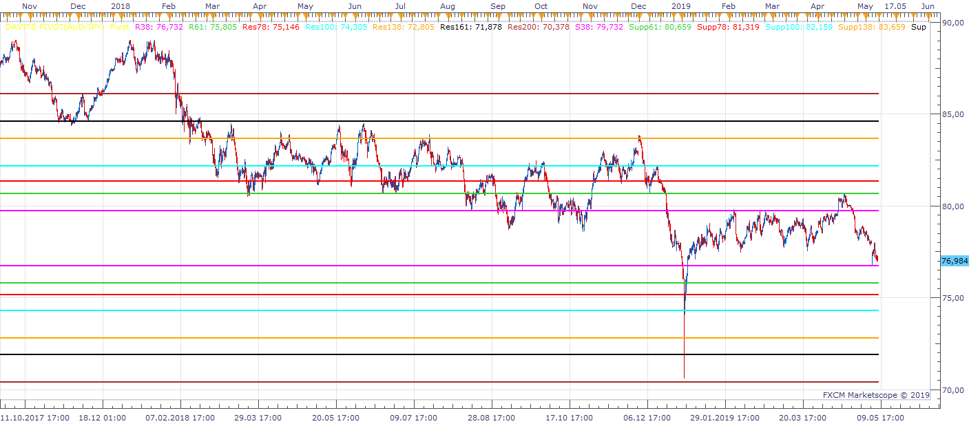Click the current price tag 76,984

pyautogui.click(x=955, y=261)
